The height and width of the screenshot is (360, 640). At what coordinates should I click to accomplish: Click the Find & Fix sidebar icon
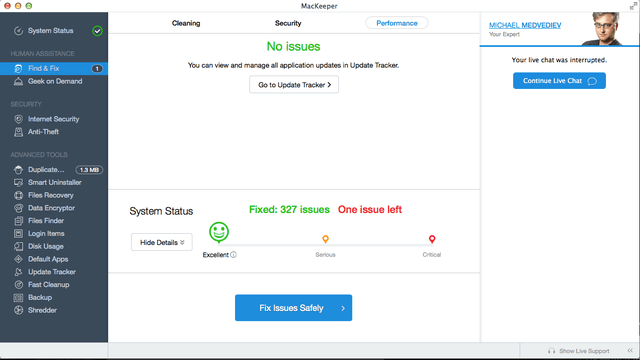(x=18, y=68)
